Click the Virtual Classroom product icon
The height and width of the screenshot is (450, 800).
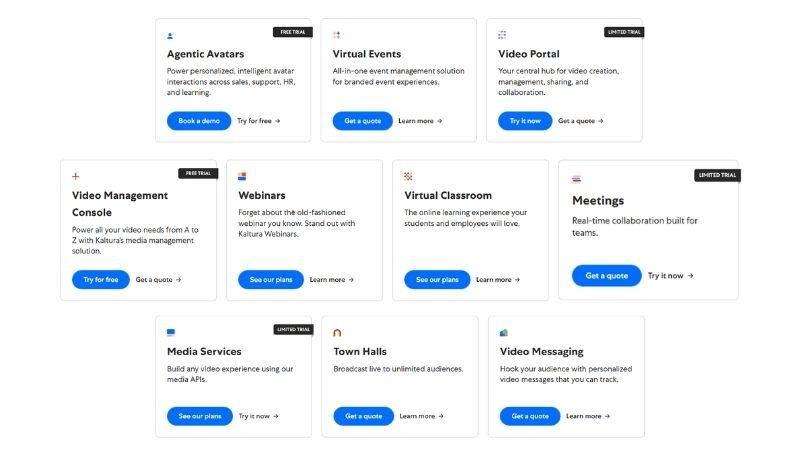408,177
